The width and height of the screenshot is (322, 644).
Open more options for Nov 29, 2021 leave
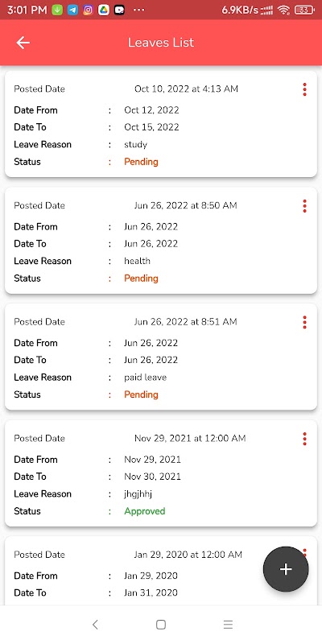[x=304, y=439]
